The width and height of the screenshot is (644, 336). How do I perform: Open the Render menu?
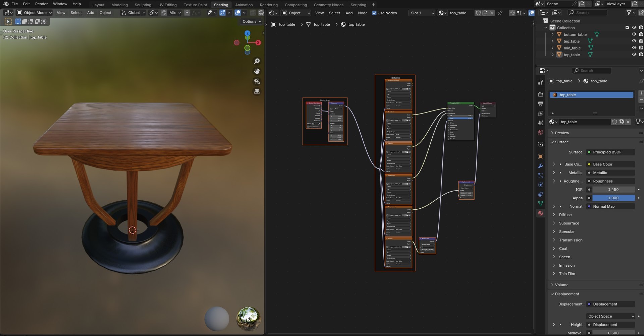pyautogui.click(x=41, y=4)
